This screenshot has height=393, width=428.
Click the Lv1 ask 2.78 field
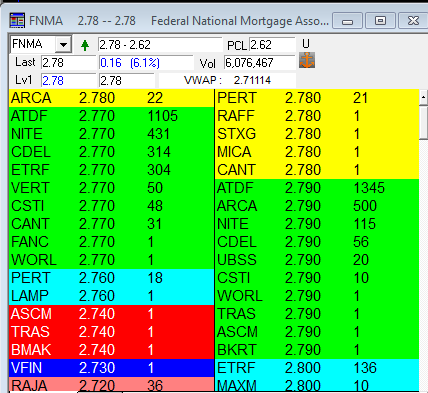click(127, 80)
